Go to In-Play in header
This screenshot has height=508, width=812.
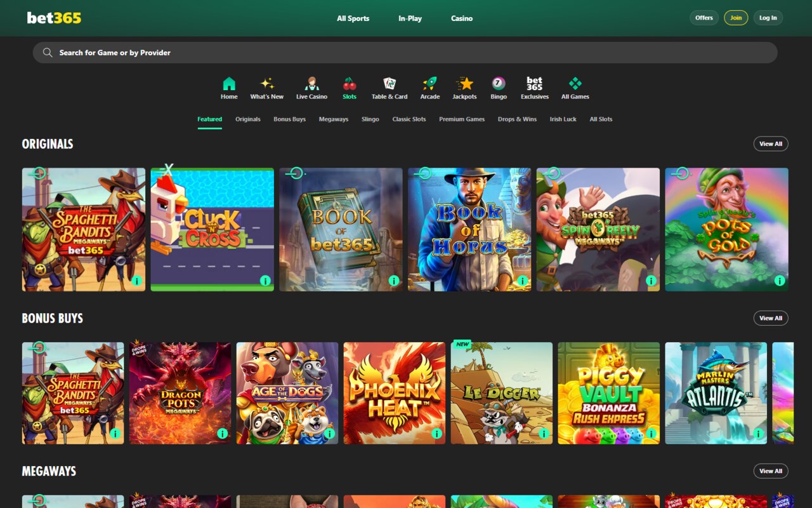410,18
